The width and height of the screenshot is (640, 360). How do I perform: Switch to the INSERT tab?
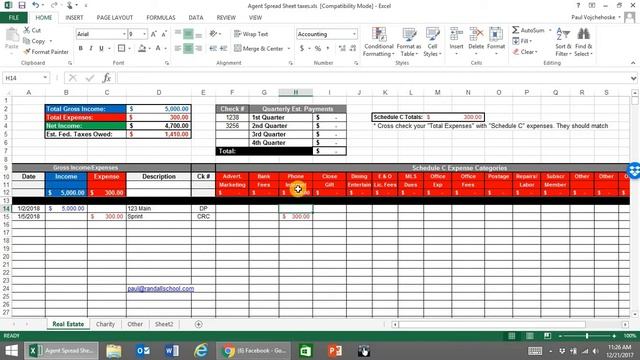pos(74,18)
